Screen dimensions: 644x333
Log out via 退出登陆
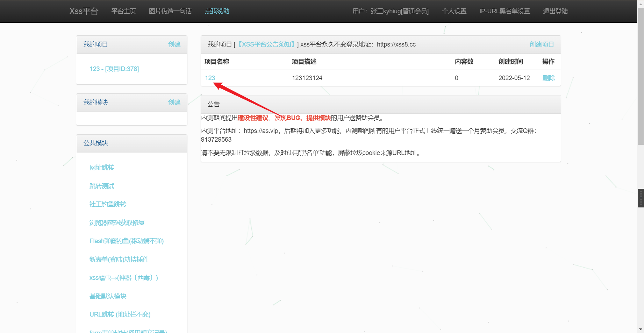[x=556, y=11]
